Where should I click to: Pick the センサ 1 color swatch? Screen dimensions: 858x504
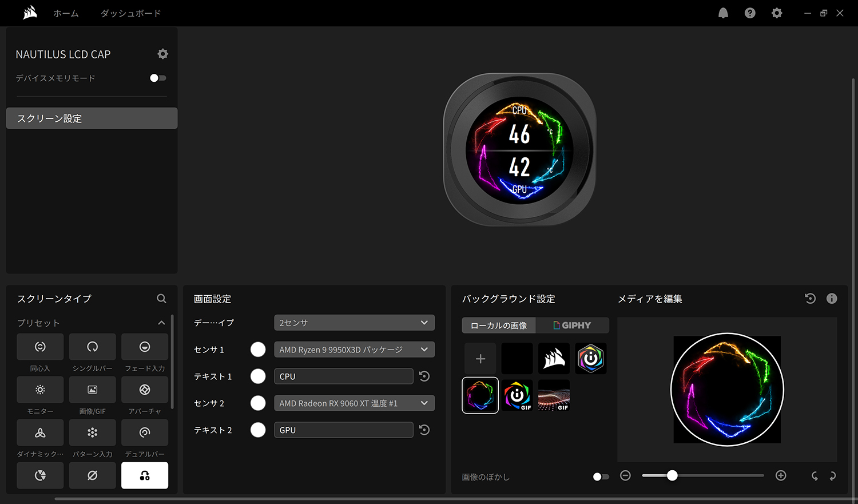click(x=258, y=350)
